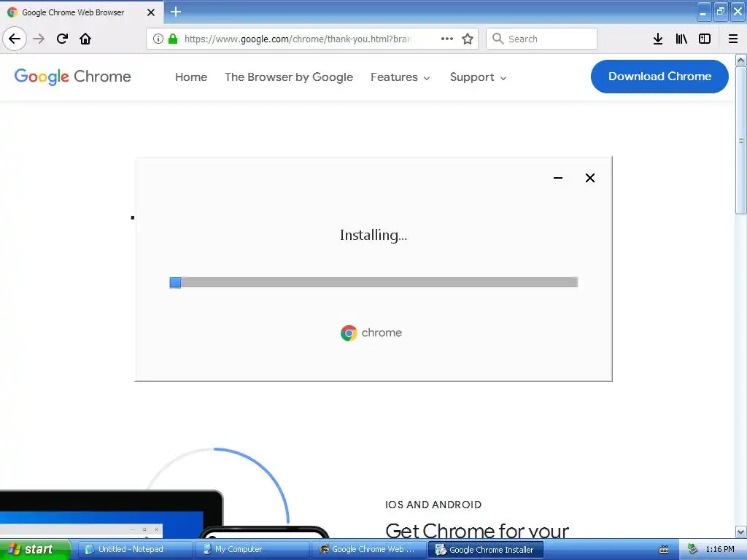Minimize the browser window
Screen dimensions: 747x560
point(704,12)
